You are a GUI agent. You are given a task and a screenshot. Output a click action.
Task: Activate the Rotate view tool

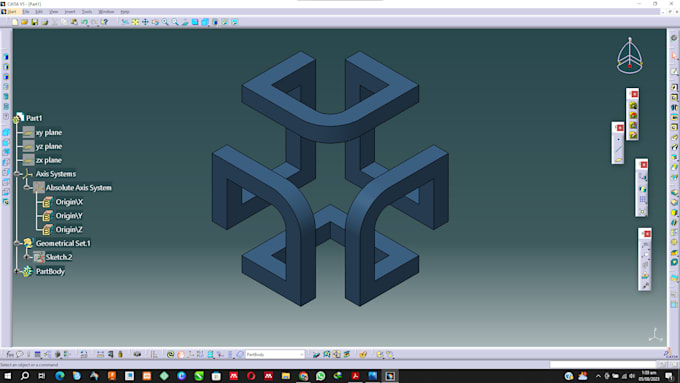155,22
